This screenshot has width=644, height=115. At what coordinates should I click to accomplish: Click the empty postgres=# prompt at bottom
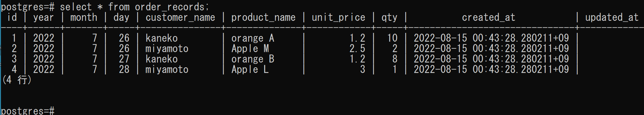(x=28, y=111)
